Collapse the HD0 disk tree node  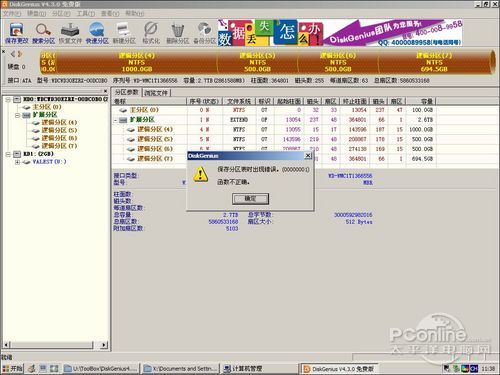8,99
